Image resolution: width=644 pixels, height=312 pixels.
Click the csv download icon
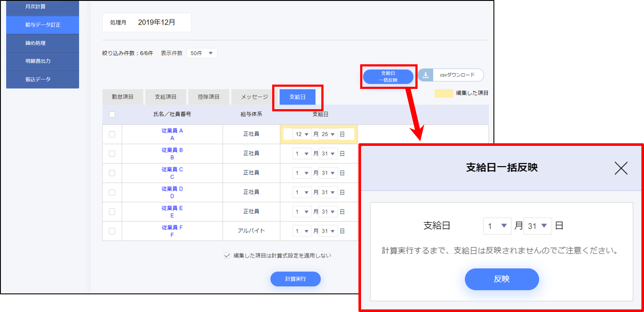pyautogui.click(x=425, y=75)
